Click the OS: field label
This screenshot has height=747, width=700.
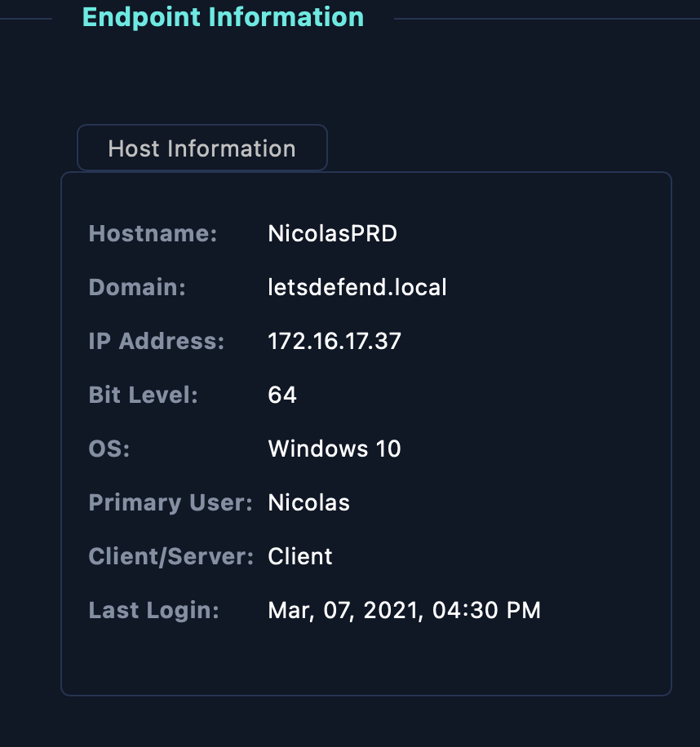click(109, 449)
